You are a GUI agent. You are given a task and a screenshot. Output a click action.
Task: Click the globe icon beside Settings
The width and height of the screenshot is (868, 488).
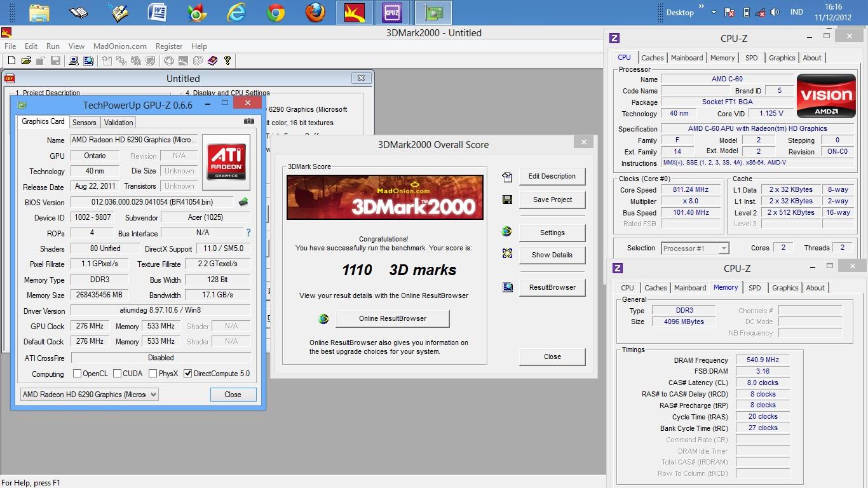click(506, 232)
